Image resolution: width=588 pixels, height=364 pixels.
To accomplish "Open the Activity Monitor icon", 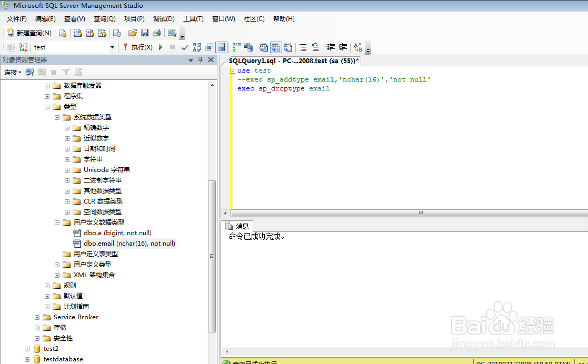I will coord(172,33).
